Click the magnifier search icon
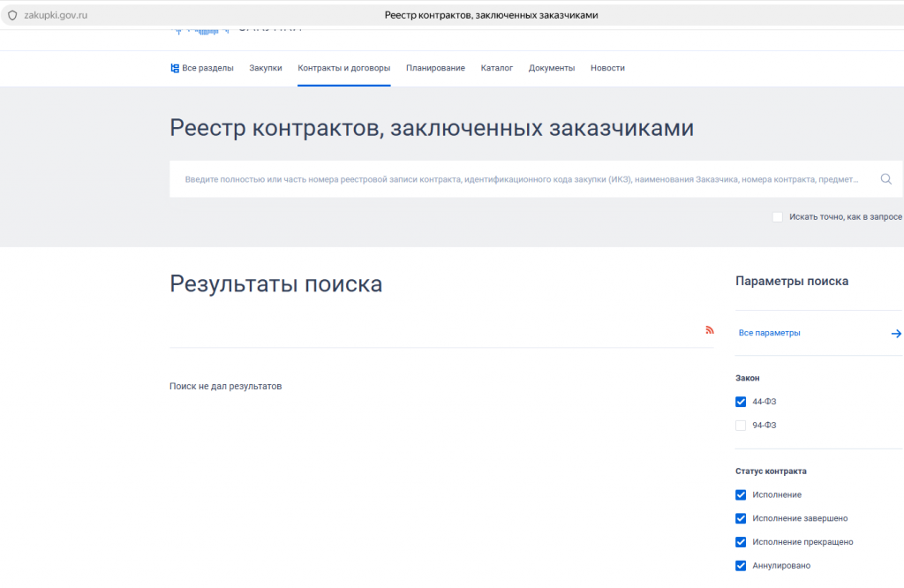904x588 pixels. pyautogui.click(x=885, y=179)
